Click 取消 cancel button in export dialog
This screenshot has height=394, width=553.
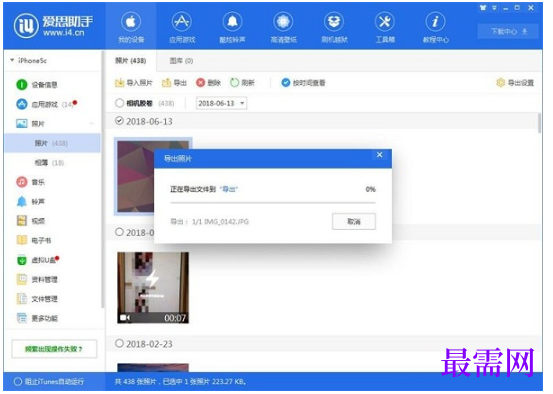click(354, 222)
